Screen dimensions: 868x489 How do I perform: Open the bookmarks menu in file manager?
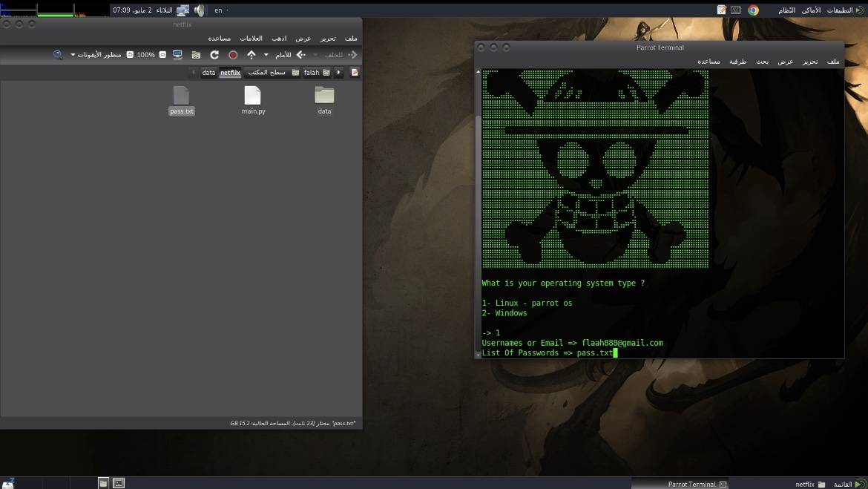tap(251, 39)
